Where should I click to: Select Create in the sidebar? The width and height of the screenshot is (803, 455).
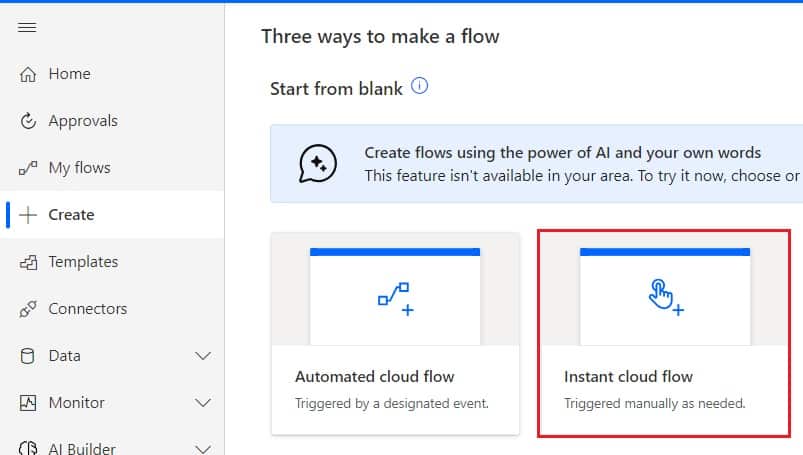pyautogui.click(x=112, y=215)
